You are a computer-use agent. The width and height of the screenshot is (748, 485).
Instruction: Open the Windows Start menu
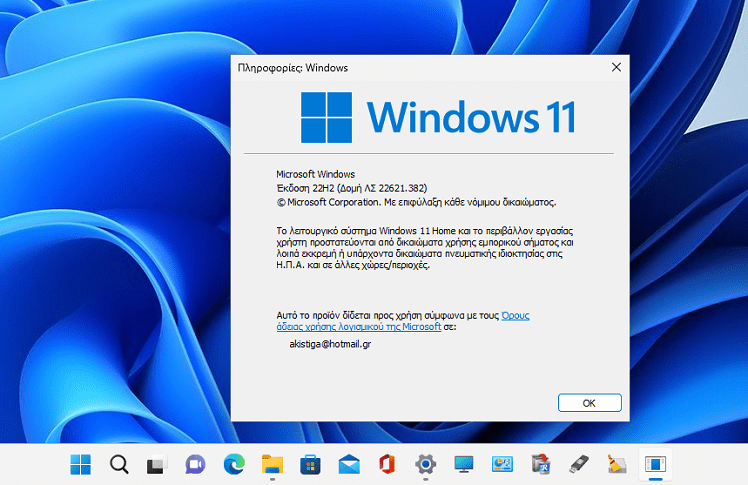80,464
